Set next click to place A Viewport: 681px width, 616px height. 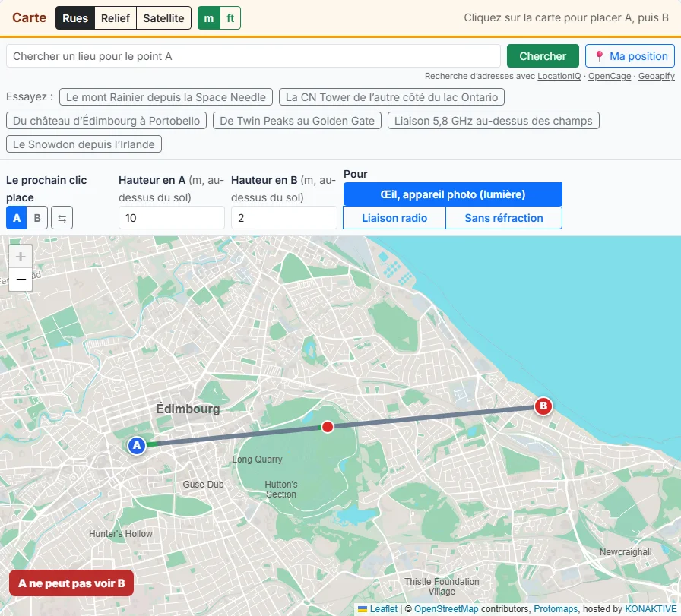(17, 218)
